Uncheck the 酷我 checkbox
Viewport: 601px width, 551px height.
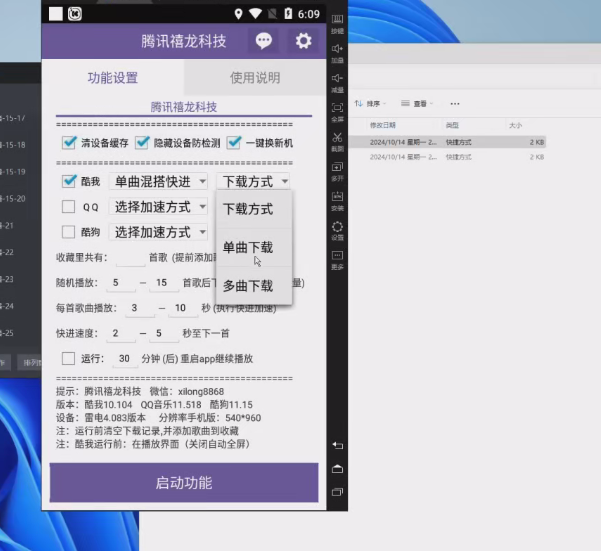point(69,181)
